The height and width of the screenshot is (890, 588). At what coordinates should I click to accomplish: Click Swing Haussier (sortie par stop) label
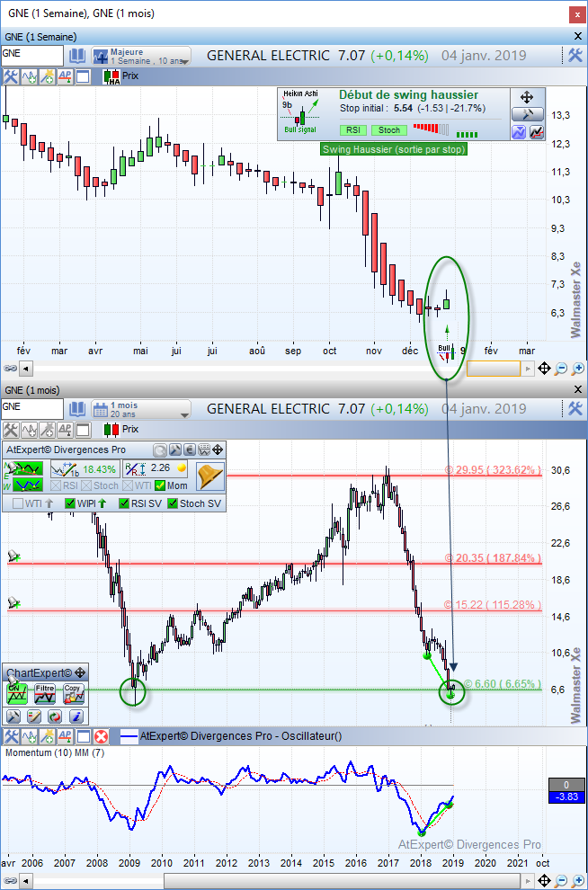[x=394, y=149]
